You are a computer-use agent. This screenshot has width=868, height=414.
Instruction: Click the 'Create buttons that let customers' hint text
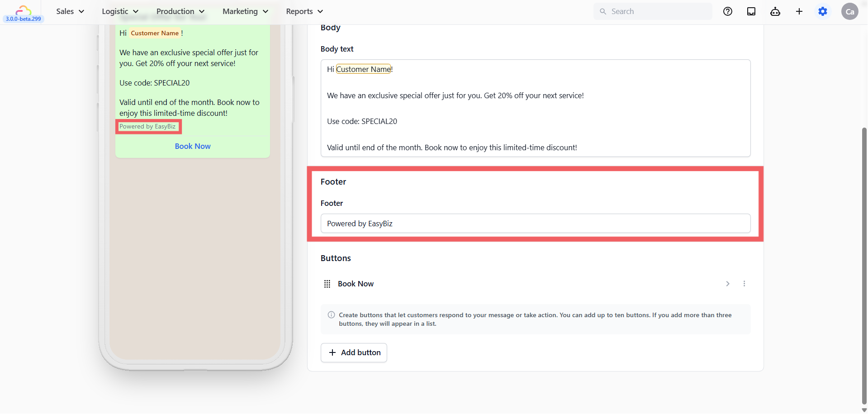pos(535,319)
